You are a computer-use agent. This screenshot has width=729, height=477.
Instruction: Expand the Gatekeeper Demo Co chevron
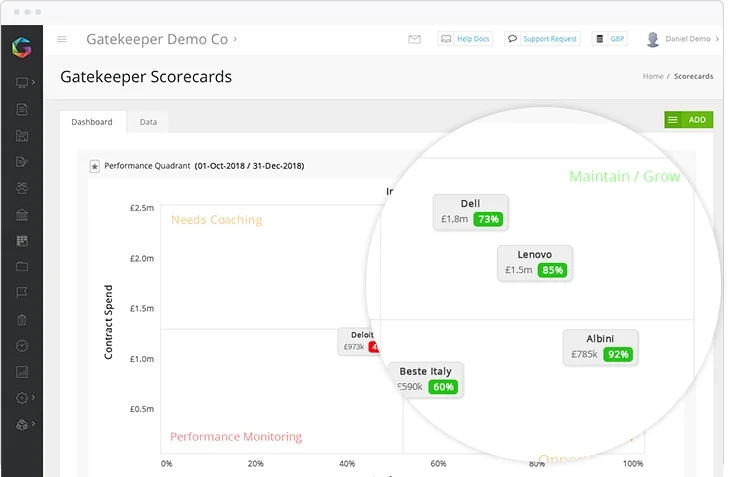(235, 39)
